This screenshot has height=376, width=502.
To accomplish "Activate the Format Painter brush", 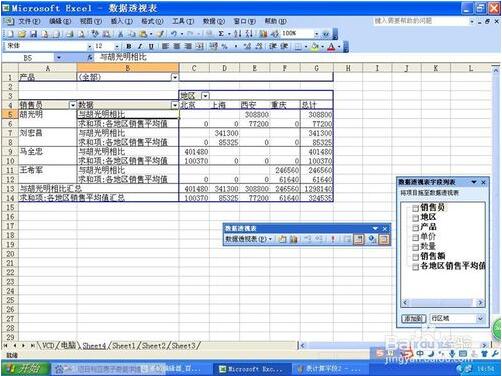I will tap(160, 34).
